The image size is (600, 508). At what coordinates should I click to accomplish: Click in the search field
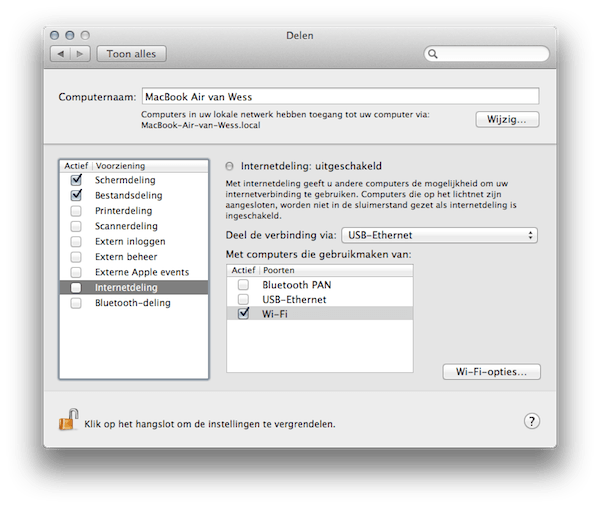point(487,54)
